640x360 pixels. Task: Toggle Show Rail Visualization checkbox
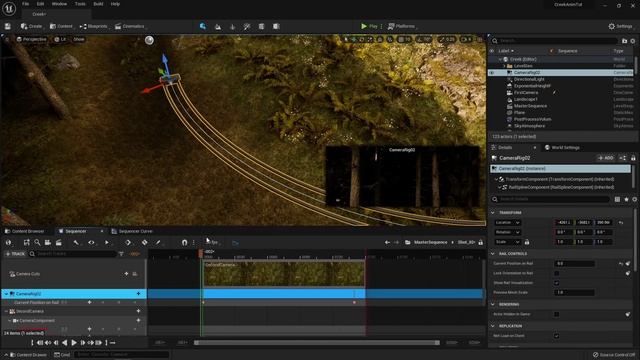pyautogui.click(x=557, y=283)
